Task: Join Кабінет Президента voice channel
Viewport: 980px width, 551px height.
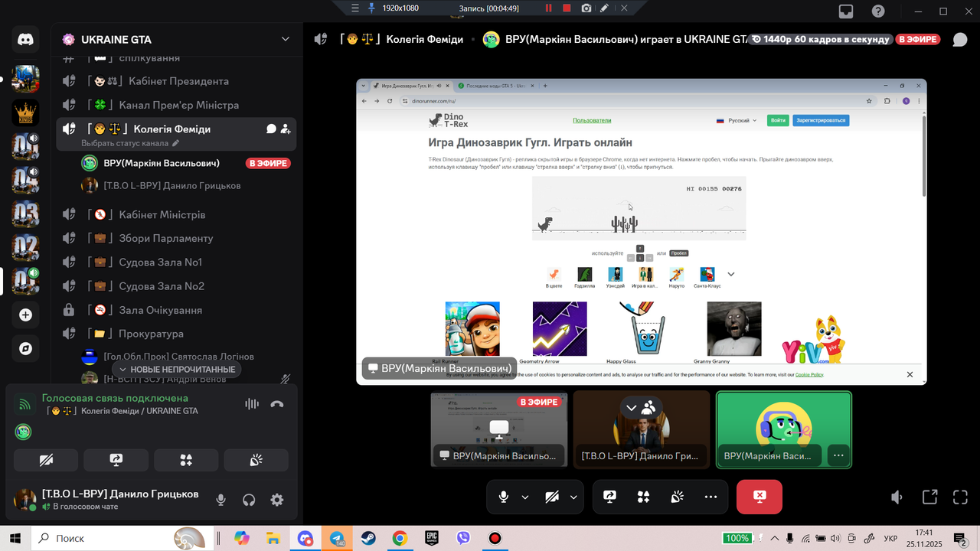Action: [x=176, y=81]
